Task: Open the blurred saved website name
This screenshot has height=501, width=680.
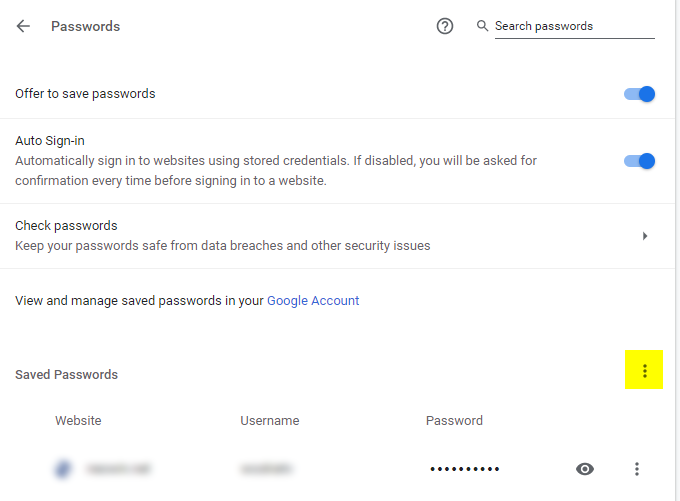Action: [117, 469]
